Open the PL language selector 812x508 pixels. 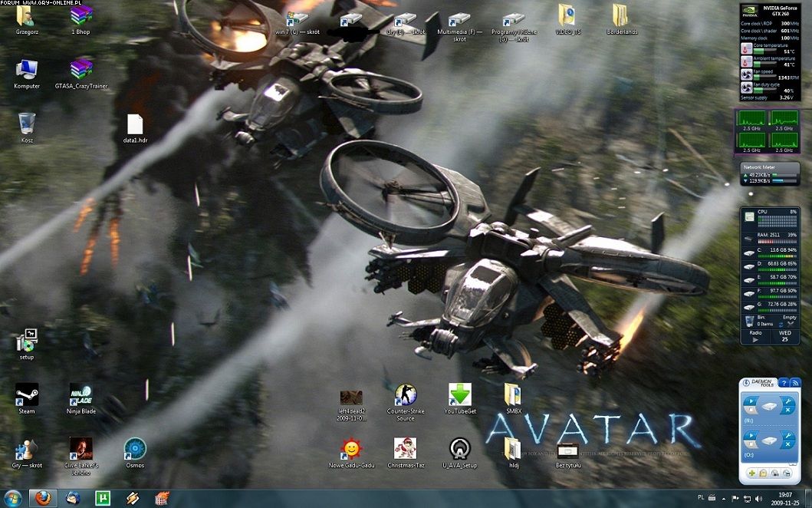701,497
